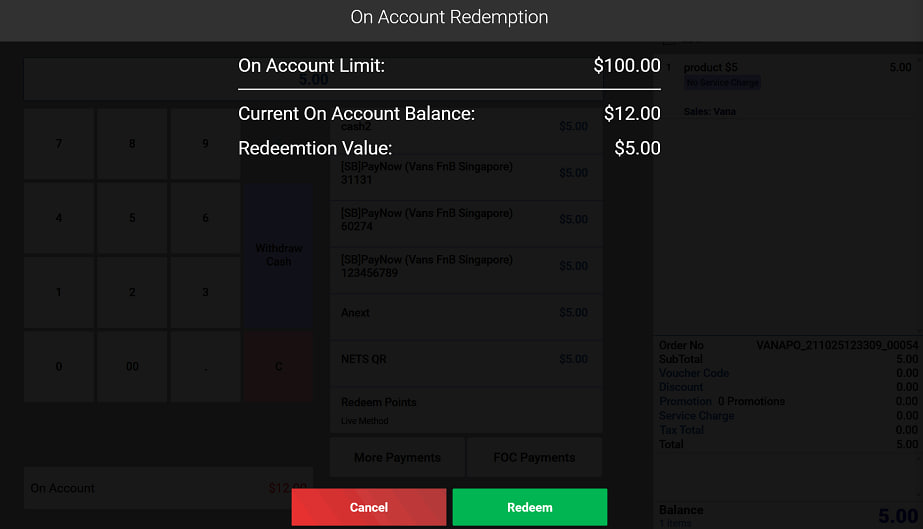Screen dimensions: 923x529
Task: Select Withdraw Cash button
Action: [278, 255]
